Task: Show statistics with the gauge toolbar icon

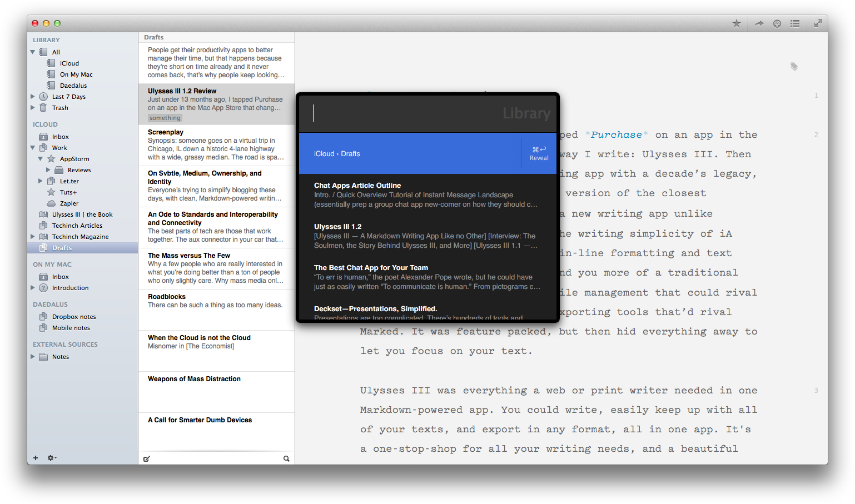Action: coord(777,23)
